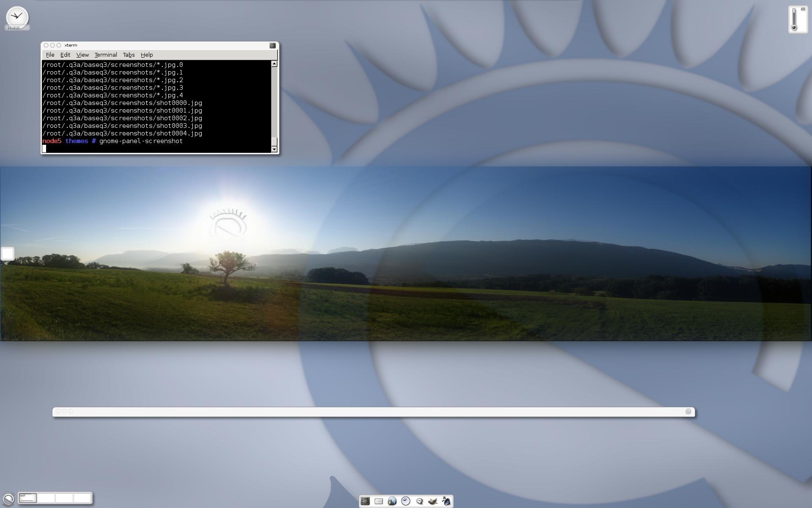Click the line ending in shot0003.jpg
Screen dimensions: 812x508
click(122, 126)
